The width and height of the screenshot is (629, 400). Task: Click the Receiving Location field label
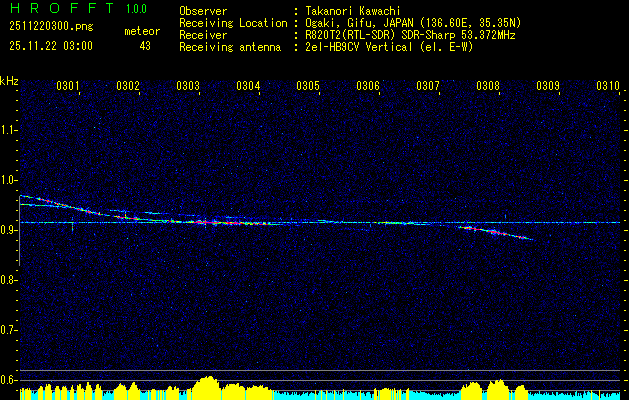click(233, 23)
